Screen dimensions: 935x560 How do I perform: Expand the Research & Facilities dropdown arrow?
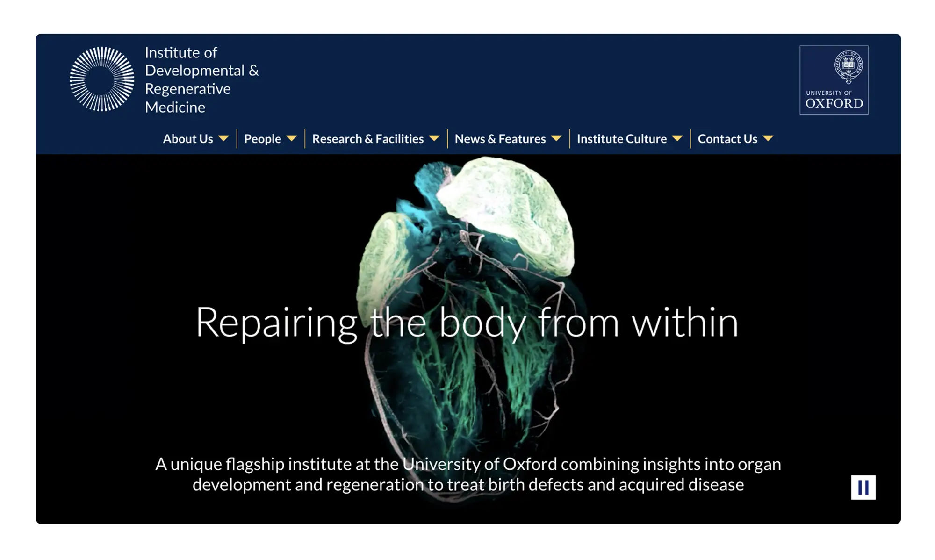[x=434, y=138]
